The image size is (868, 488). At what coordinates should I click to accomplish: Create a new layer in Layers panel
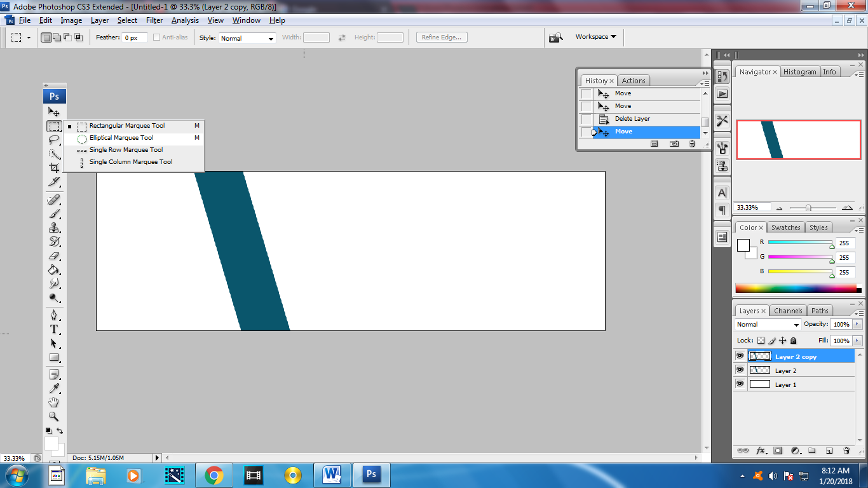point(829,451)
